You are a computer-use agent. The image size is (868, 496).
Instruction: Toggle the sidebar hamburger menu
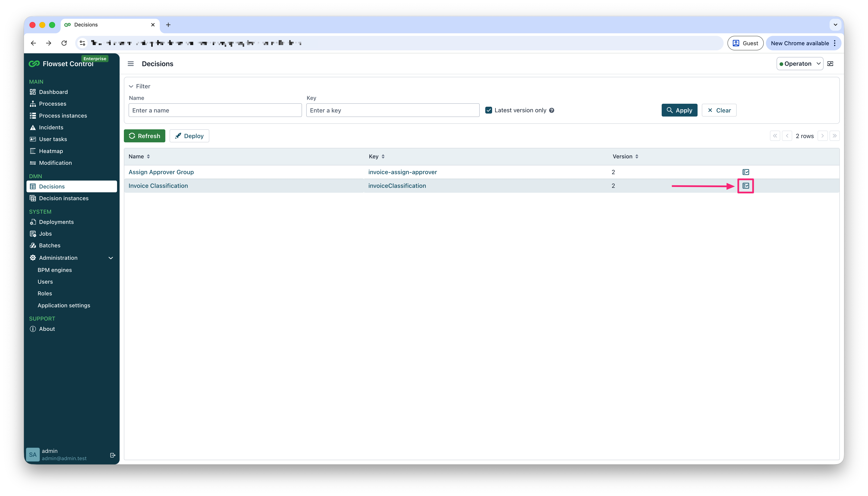130,64
